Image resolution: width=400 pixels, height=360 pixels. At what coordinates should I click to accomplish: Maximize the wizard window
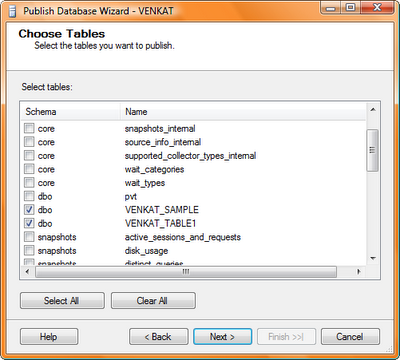point(350,8)
